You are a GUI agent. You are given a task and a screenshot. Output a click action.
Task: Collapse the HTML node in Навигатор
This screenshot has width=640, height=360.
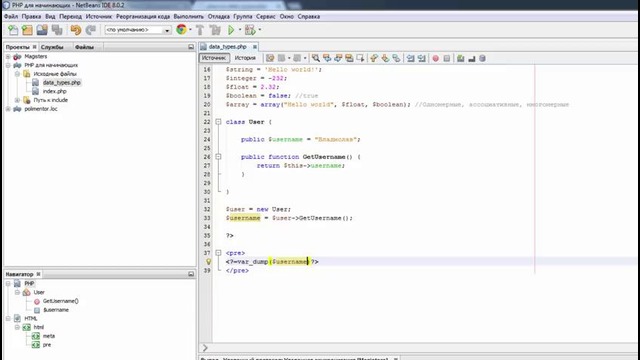click(8, 318)
